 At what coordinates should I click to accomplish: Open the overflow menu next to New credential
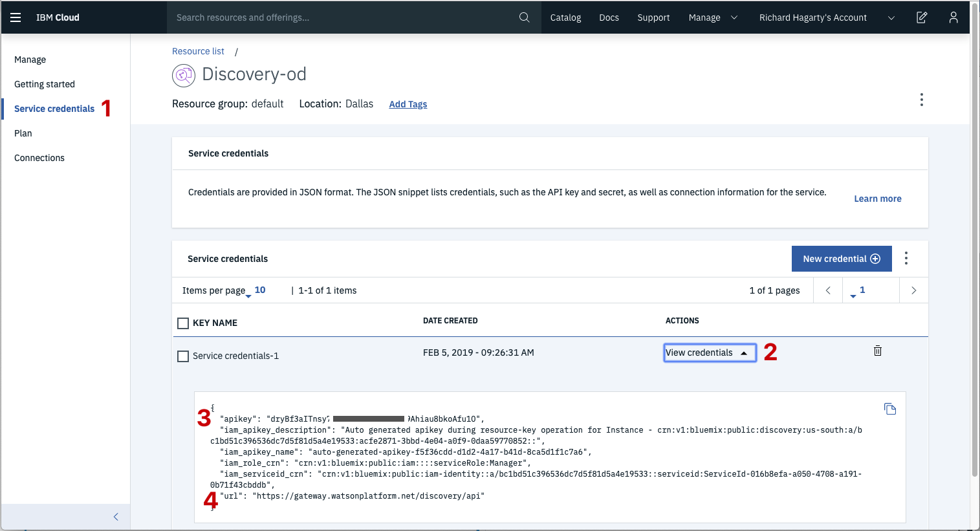pos(906,258)
